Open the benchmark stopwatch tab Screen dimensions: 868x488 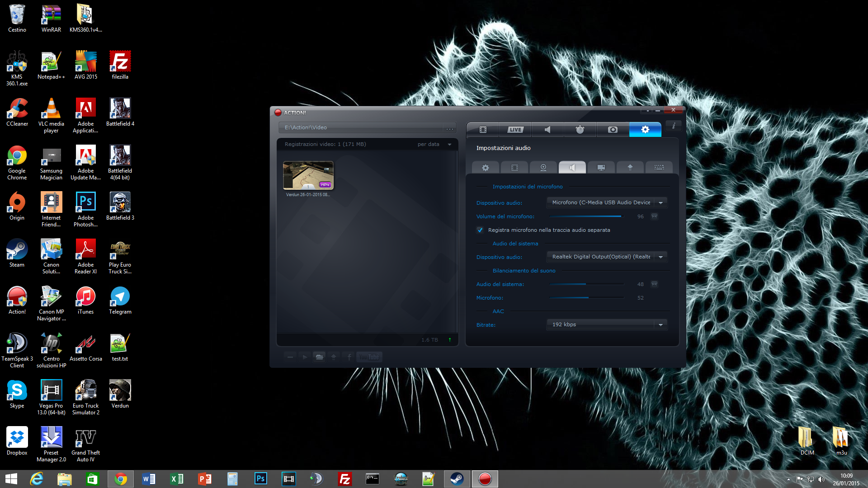580,130
